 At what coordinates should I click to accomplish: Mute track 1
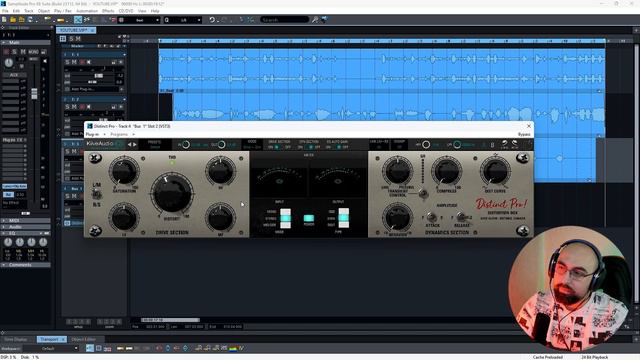click(x=74, y=62)
